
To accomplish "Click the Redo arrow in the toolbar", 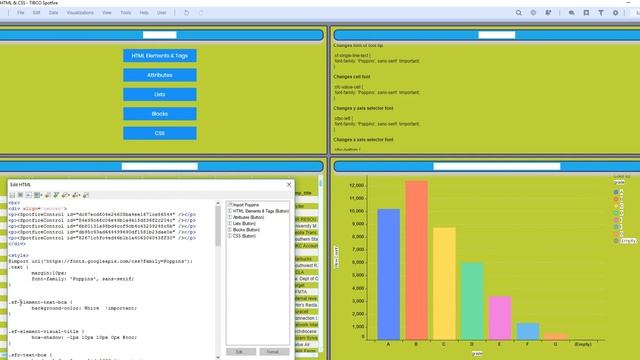I will click(x=201, y=13).
